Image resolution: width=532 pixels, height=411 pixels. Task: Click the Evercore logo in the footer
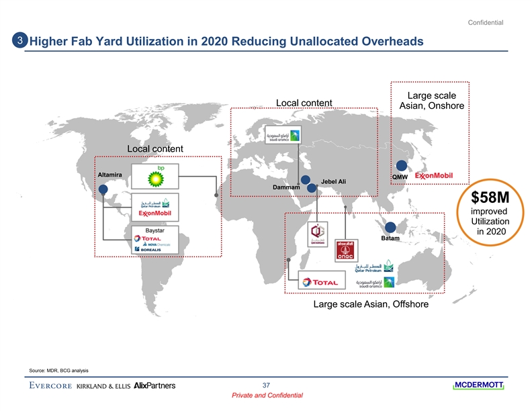[50, 385]
